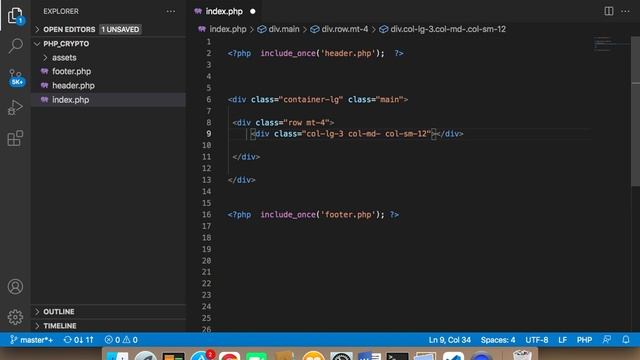The height and width of the screenshot is (360, 640).
Task: Open the Search view icon
Action: tap(15, 45)
